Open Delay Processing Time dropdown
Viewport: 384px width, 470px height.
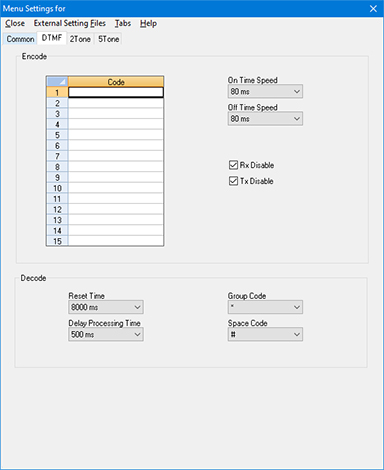point(106,334)
